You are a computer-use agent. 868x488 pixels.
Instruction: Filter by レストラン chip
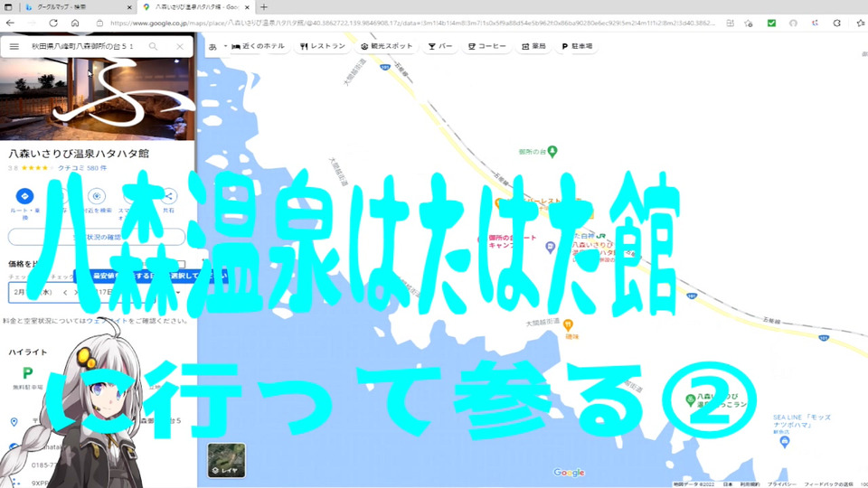322,46
